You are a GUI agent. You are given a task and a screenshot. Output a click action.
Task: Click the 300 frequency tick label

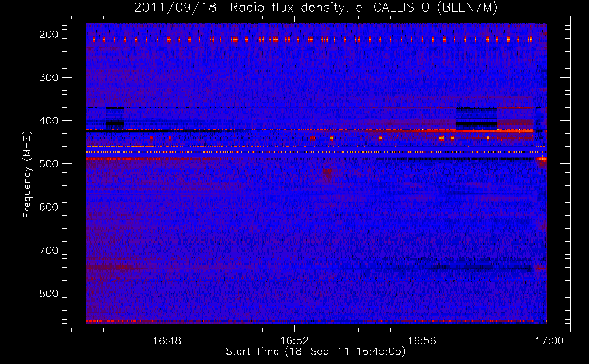(48, 78)
